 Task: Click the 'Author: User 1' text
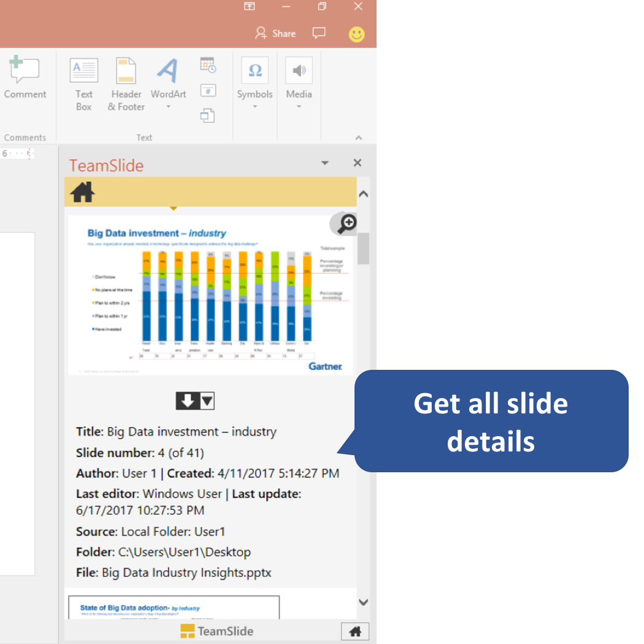[x=117, y=473]
